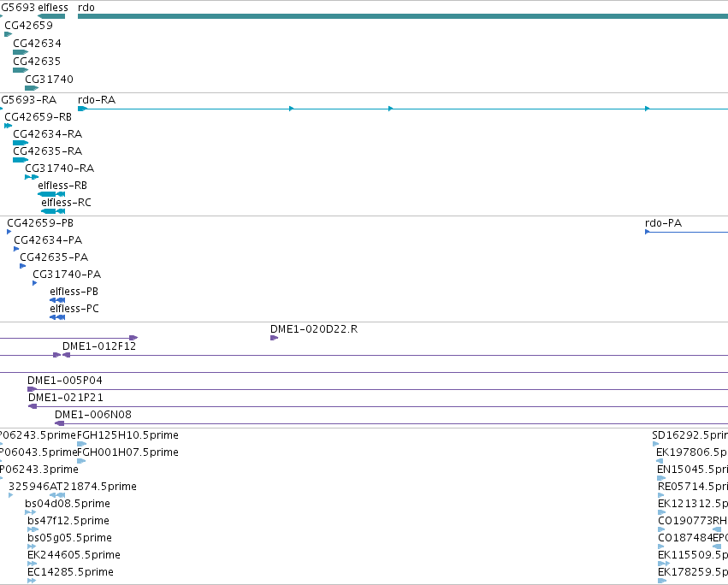Click the G5693-RA transcript label
The height and width of the screenshot is (585, 728).
pyautogui.click(x=28, y=100)
